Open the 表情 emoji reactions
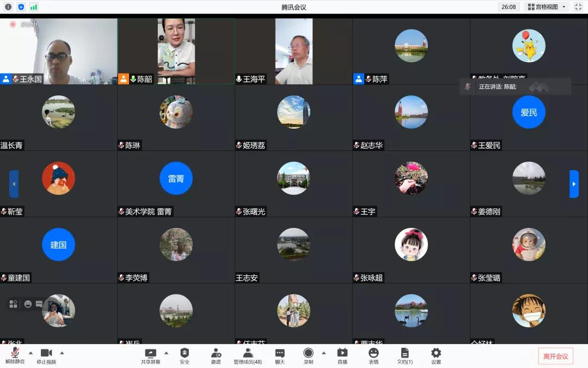Screen dimensions: 588x368 pos(373,353)
